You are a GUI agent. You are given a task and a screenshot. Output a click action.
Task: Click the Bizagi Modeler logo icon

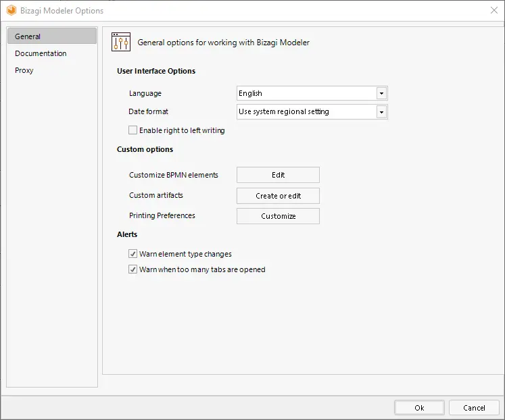point(11,10)
